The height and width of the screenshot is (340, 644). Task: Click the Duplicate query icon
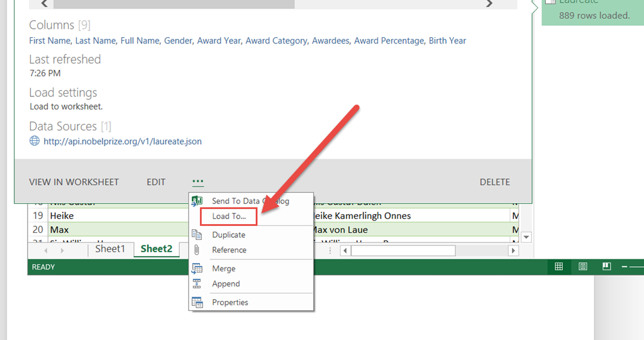click(x=197, y=235)
